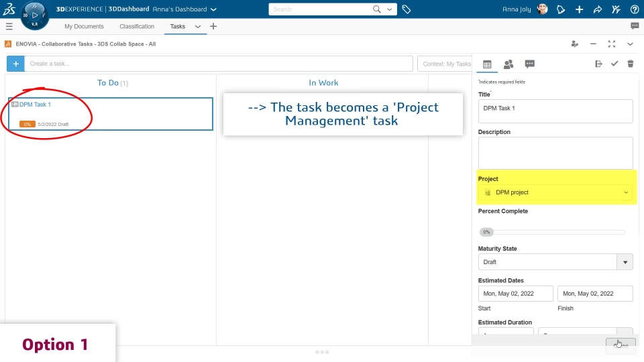Click the three-dot handle at the widget bottom
The height and width of the screenshot is (362, 644).
[x=322, y=352]
